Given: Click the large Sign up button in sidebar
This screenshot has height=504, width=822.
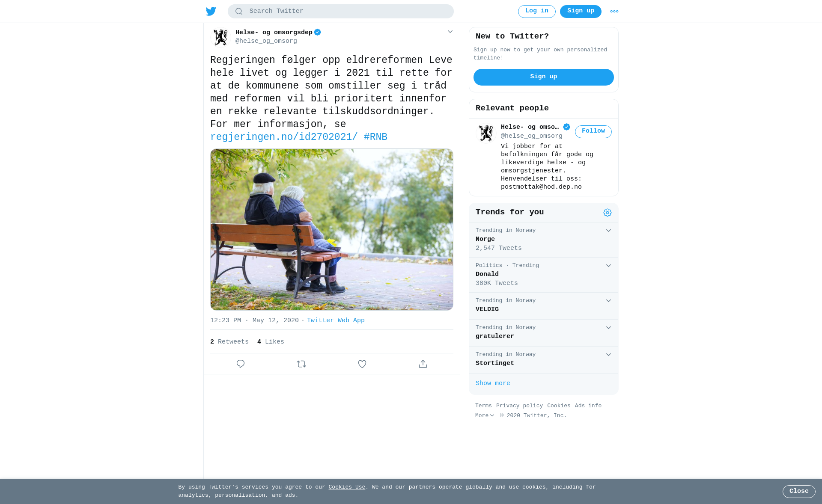Looking at the screenshot, I should [544, 77].
